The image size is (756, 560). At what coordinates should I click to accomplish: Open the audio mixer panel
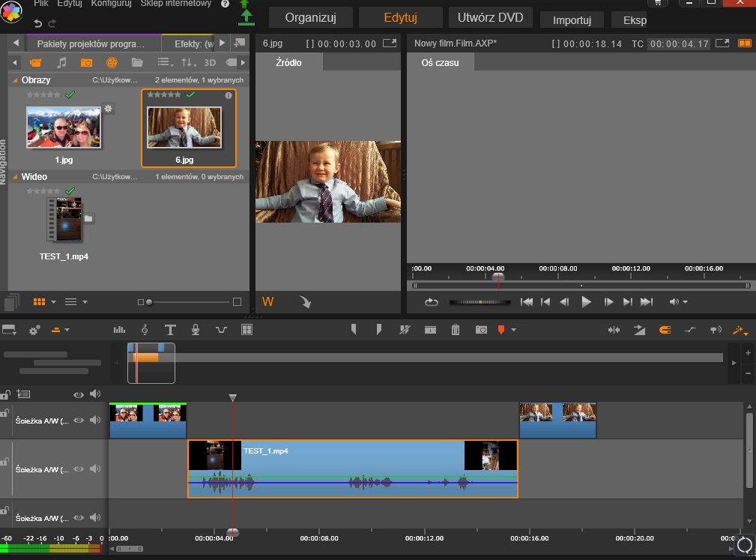click(118, 329)
